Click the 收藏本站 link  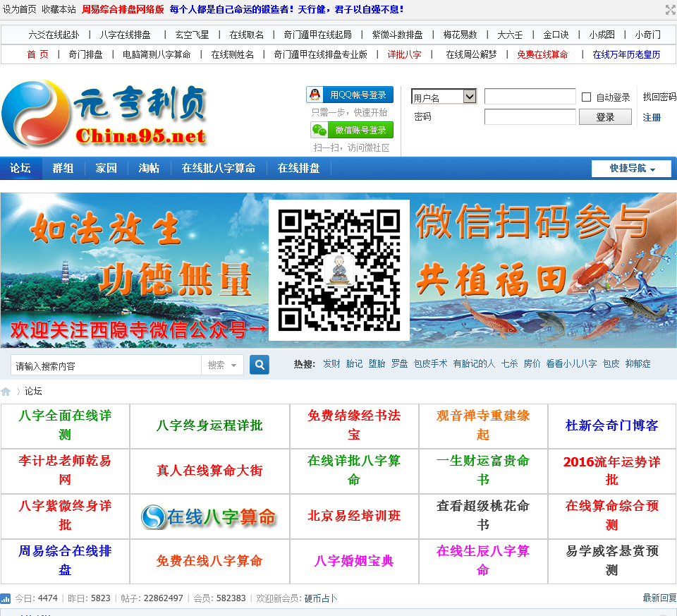(x=59, y=9)
